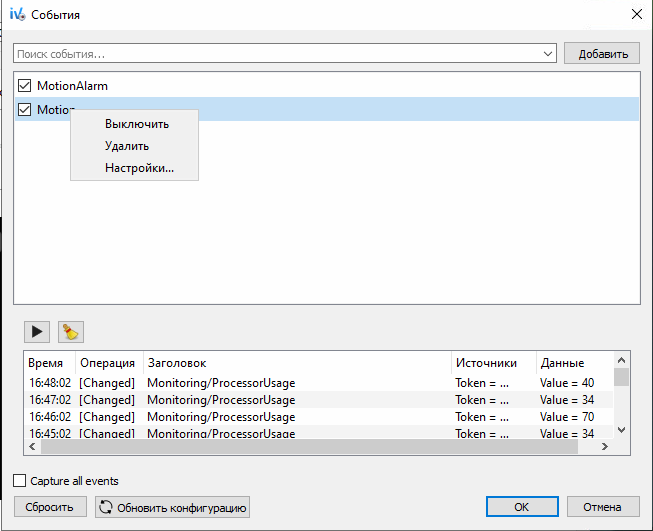
Task: Toggle the Motion event checkbox
Action: pyautogui.click(x=25, y=110)
